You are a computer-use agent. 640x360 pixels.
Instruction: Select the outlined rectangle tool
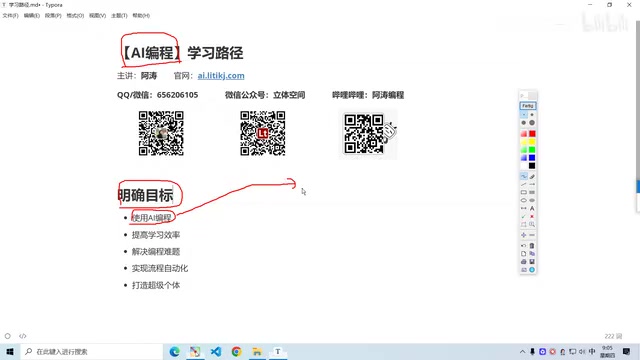point(524,192)
